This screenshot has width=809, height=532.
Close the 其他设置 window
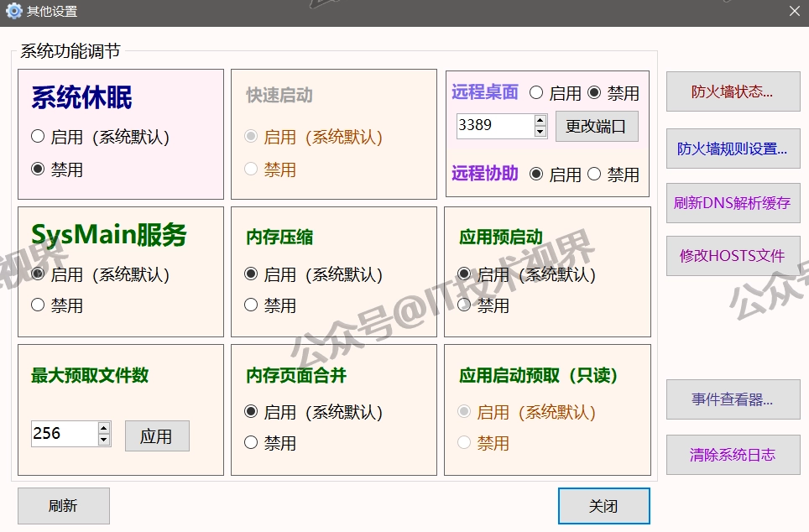pos(795,11)
